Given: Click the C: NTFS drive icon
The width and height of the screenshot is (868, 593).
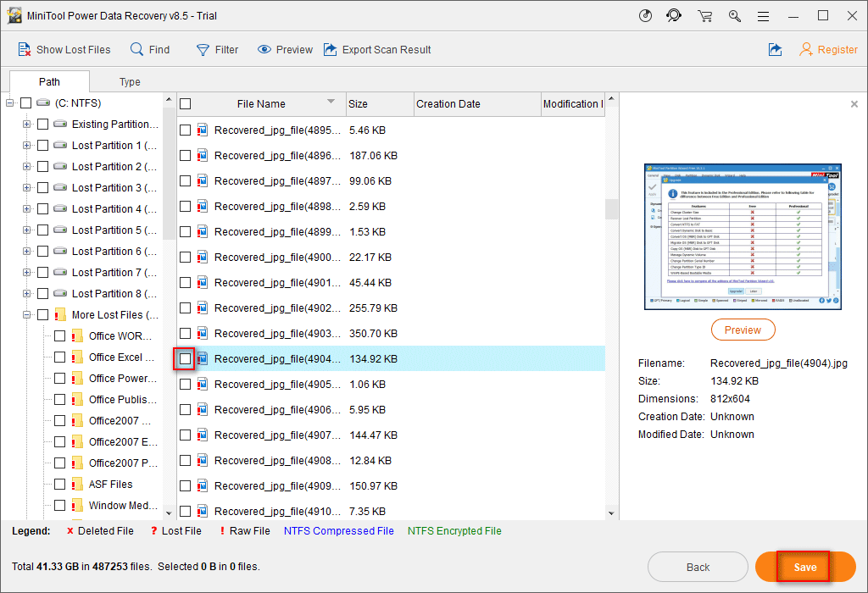Looking at the screenshot, I should (43, 103).
